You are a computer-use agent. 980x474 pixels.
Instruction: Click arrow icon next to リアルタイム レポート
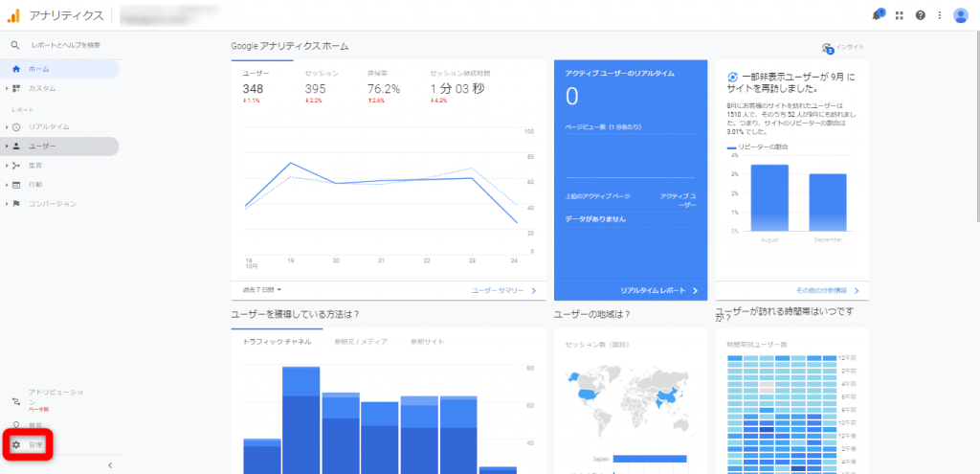coord(695,291)
